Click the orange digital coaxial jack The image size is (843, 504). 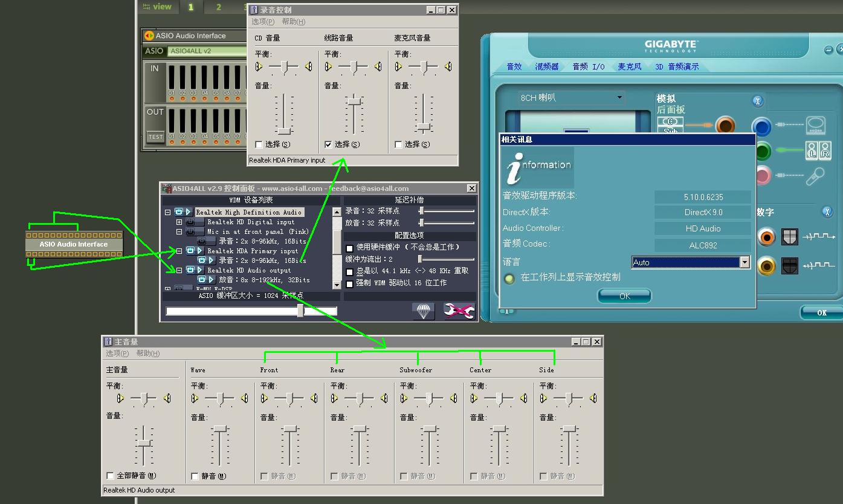pos(766,237)
